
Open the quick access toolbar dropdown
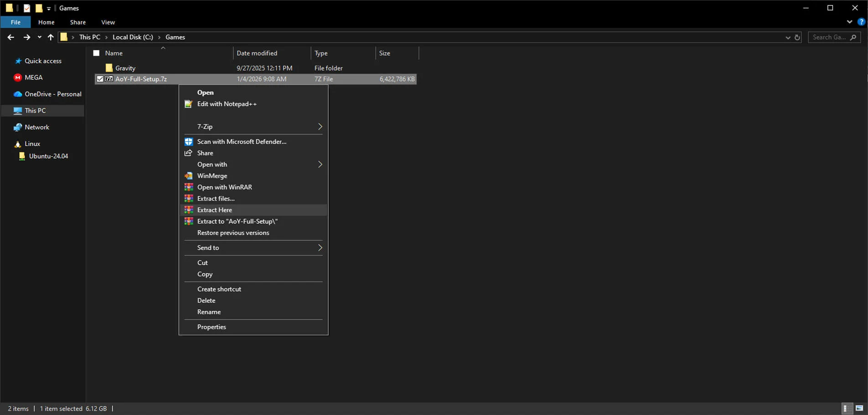pos(48,8)
